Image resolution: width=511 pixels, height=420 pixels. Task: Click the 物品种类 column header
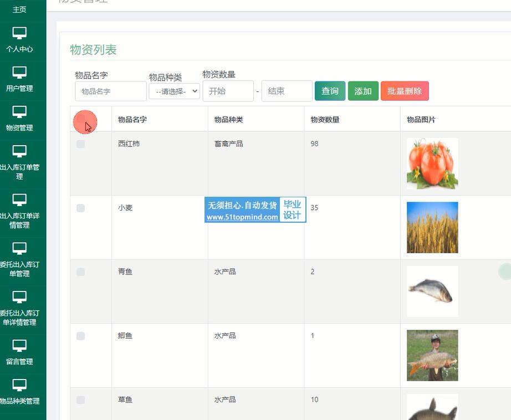click(x=228, y=120)
